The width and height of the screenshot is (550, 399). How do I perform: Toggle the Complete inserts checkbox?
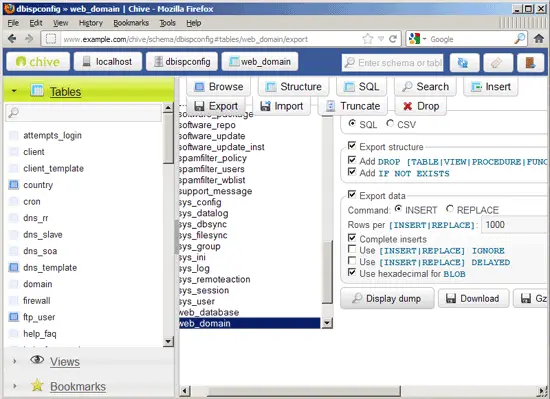(x=352, y=238)
